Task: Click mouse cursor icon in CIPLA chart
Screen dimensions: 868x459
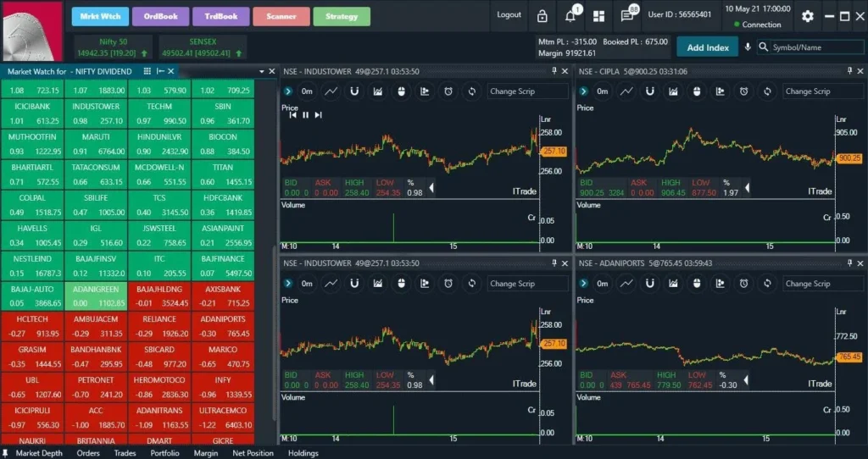Action: click(697, 91)
